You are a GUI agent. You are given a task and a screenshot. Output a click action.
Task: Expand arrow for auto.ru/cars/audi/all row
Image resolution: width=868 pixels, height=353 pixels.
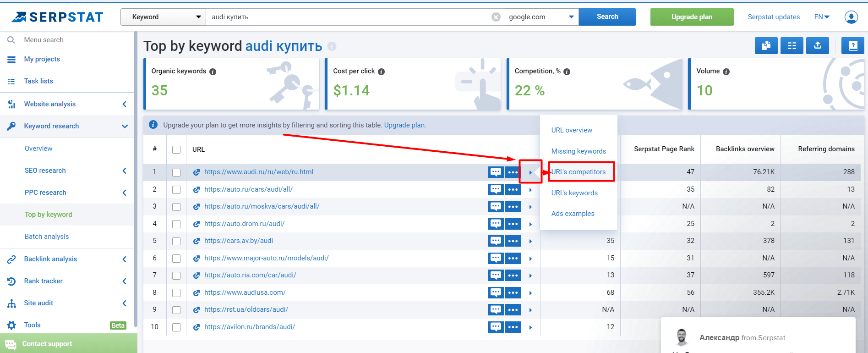coord(530,190)
